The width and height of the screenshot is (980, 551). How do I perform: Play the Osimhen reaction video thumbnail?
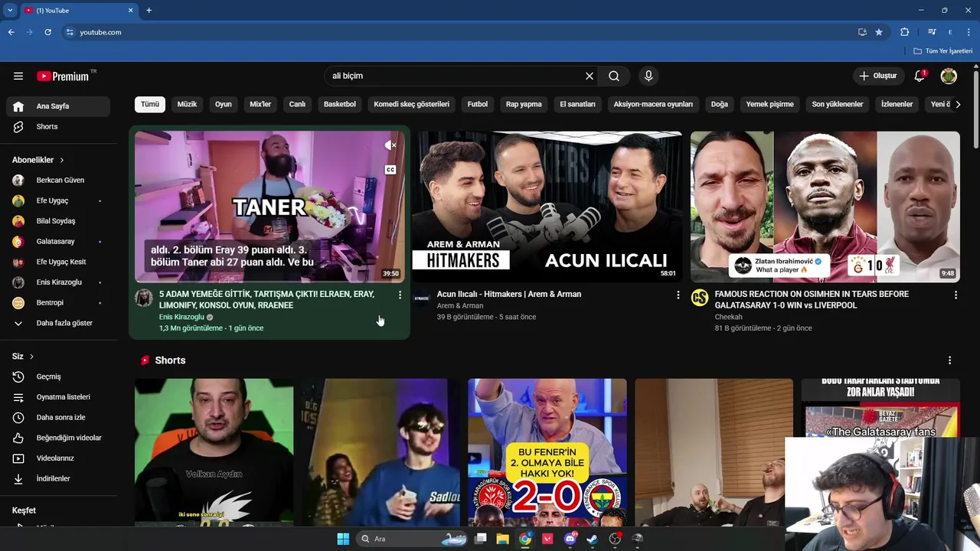click(x=825, y=207)
